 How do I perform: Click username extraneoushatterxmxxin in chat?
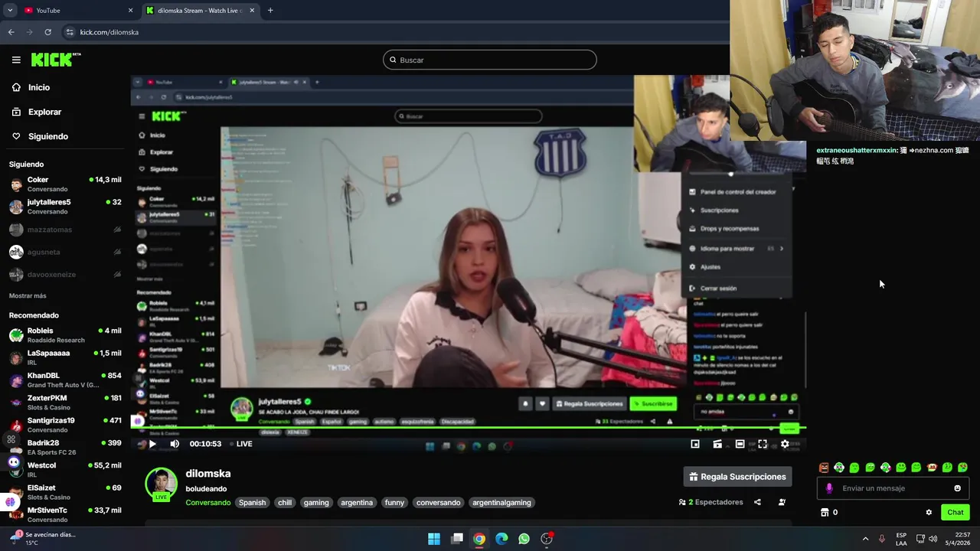[x=856, y=151]
